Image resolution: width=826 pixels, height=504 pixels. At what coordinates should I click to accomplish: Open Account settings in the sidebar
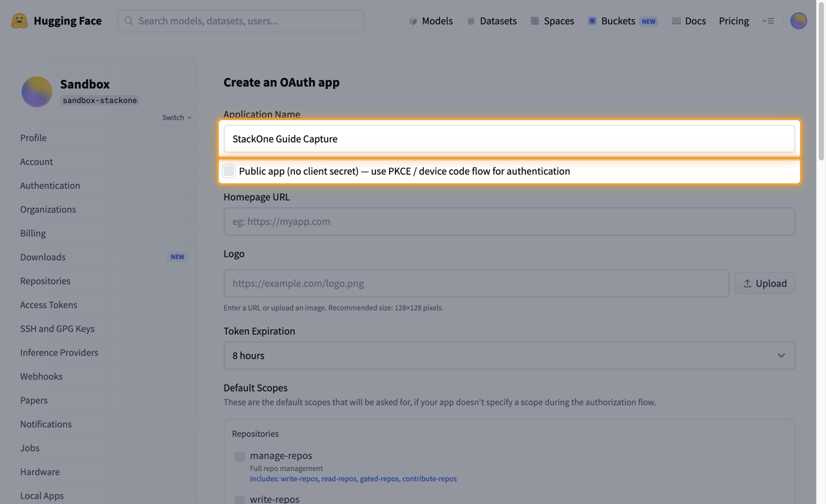pos(104,161)
